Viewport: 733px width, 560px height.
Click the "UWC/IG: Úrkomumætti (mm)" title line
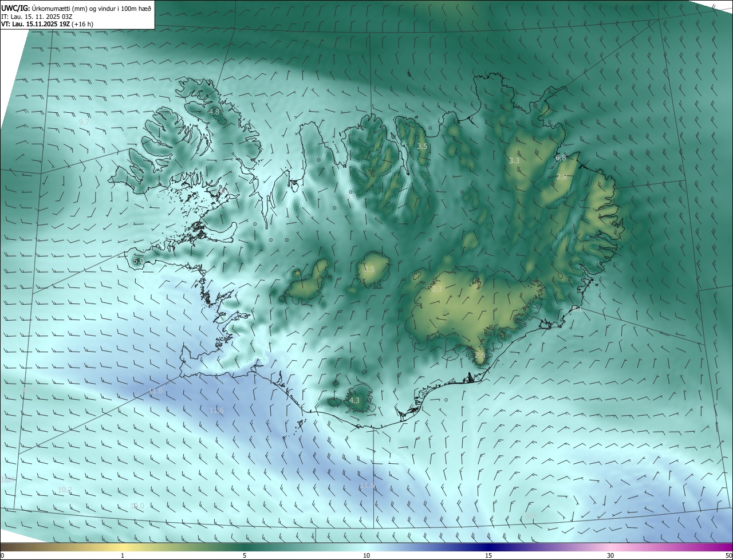point(76,8)
